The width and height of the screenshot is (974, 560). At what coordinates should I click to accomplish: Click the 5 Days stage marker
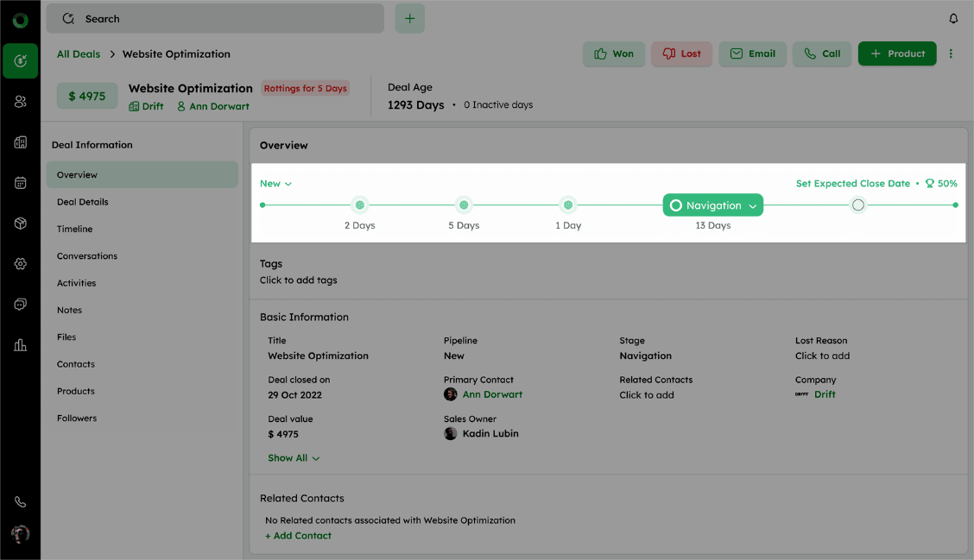click(464, 205)
